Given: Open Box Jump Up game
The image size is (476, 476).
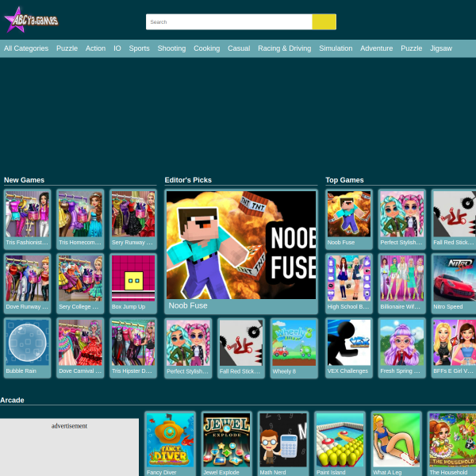Looking at the screenshot, I should click(133, 283).
